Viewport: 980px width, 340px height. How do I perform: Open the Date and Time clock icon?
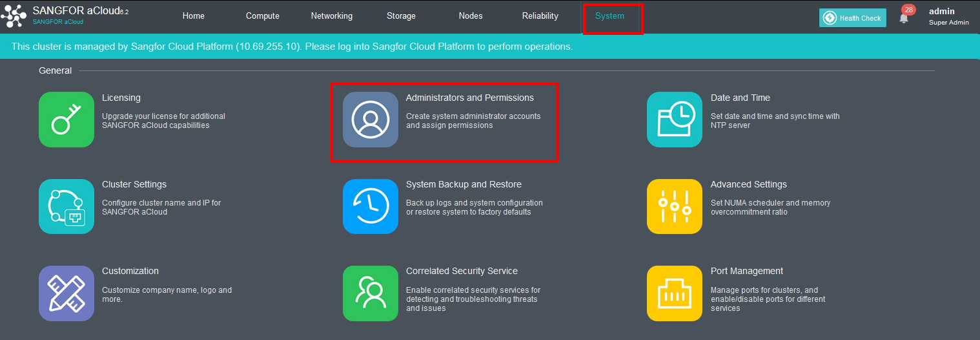tap(675, 120)
